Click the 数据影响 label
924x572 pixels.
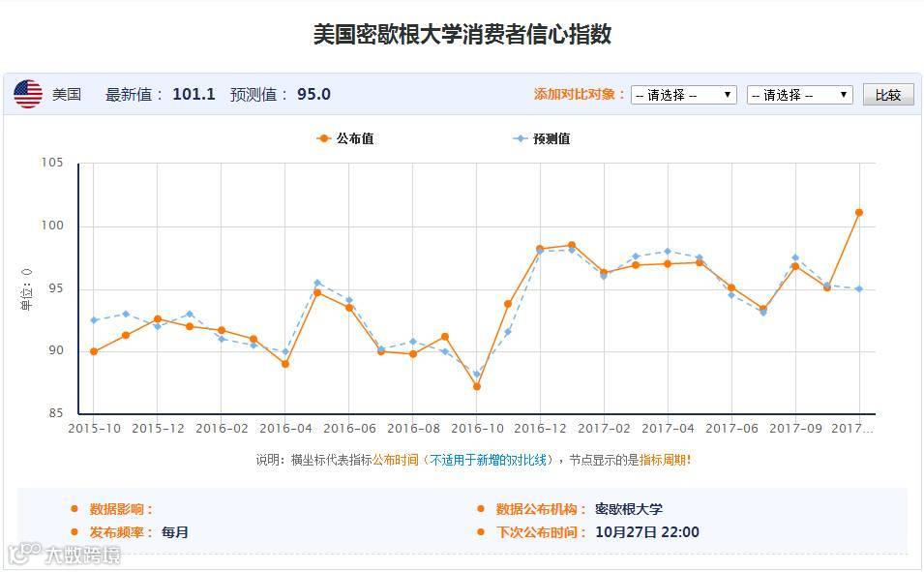(x=121, y=509)
